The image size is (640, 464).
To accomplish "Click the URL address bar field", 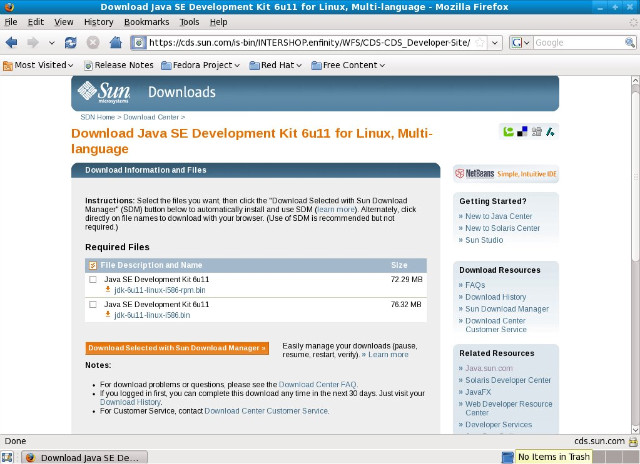I will pos(309,42).
